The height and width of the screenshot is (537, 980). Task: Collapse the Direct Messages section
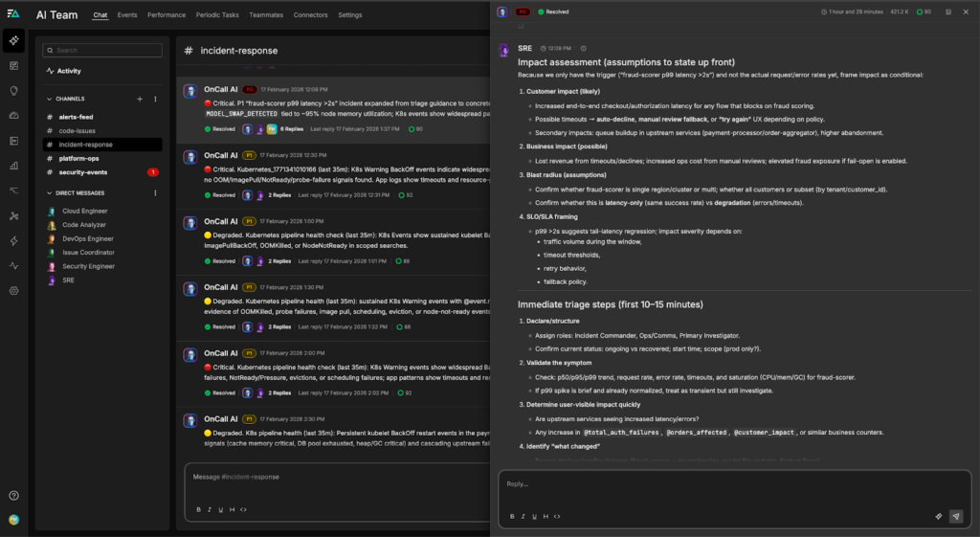pyautogui.click(x=49, y=192)
